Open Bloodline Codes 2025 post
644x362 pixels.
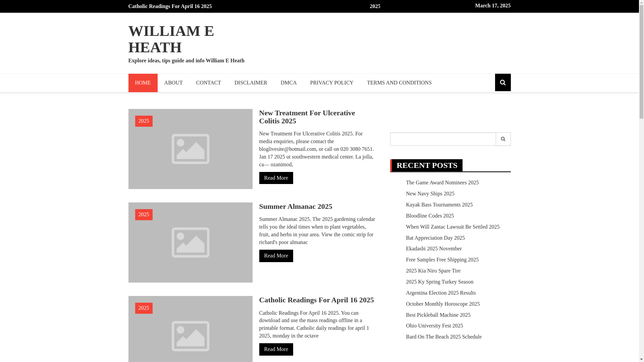pyautogui.click(x=430, y=216)
